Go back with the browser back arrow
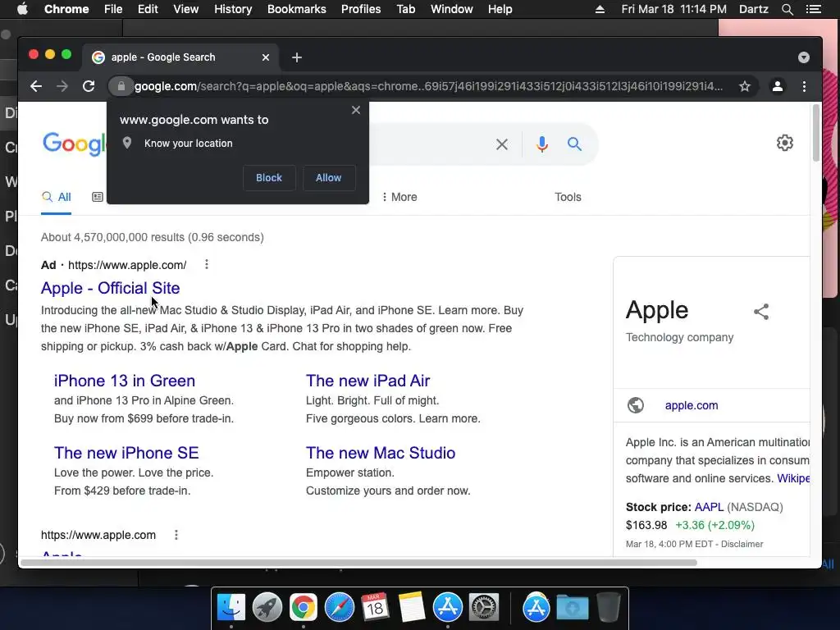 point(36,86)
